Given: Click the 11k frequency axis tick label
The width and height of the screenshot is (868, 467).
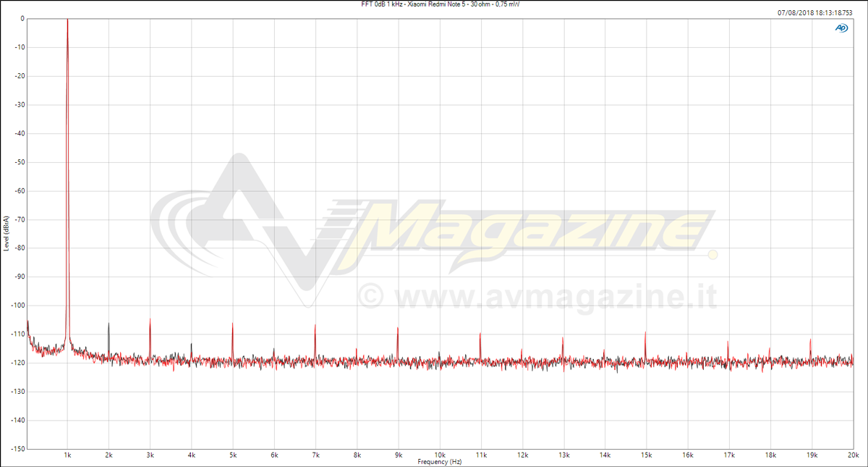Looking at the screenshot, I should point(481,455).
